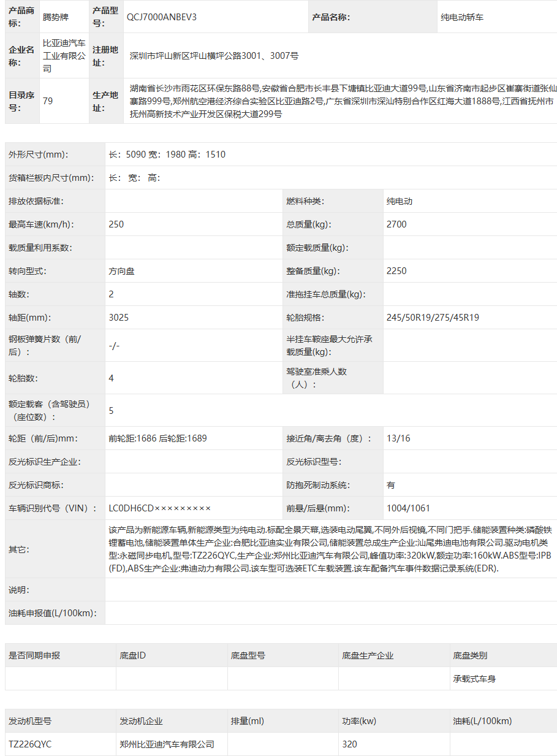Click steering type value 方向盘

pos(121,271)
